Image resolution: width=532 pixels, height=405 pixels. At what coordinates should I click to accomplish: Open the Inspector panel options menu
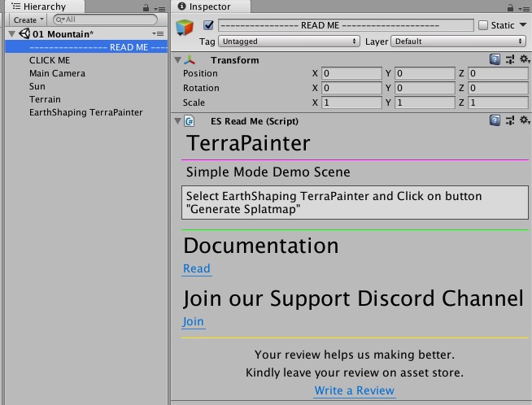(x=524, y=9)
